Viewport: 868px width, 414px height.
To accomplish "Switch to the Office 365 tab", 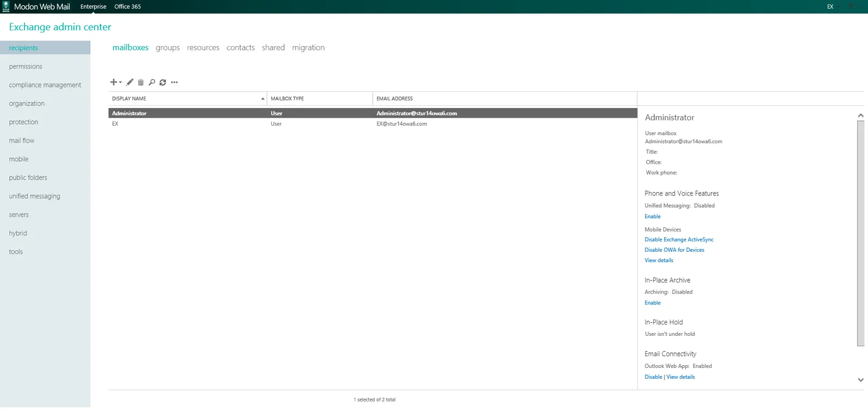I will pos(127,7).
